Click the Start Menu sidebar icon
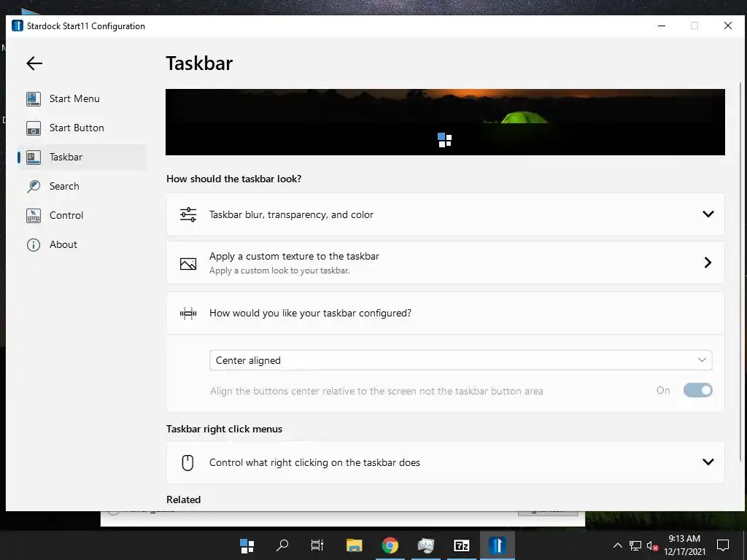Screen dimensions: 747x560 [34, 98]
